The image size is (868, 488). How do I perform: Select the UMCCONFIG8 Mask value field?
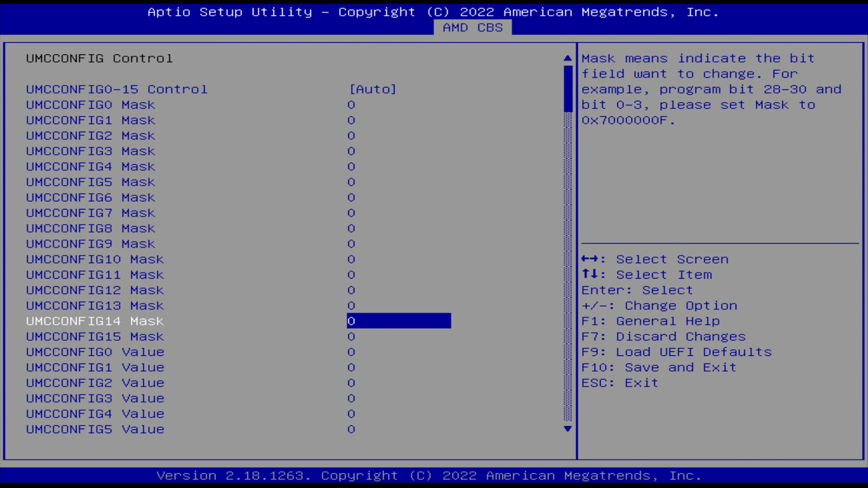pos(351,228)
